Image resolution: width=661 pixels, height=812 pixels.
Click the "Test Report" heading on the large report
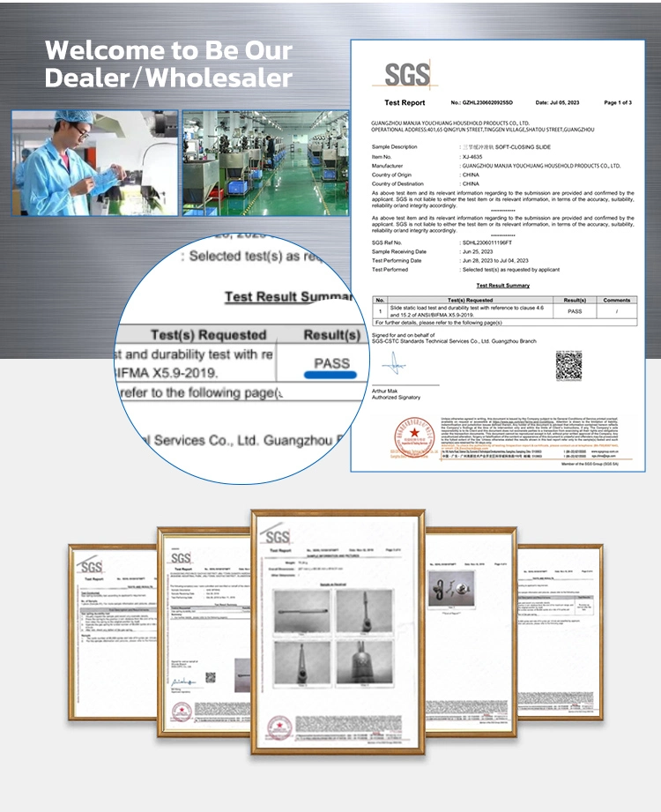pos(405,102)
